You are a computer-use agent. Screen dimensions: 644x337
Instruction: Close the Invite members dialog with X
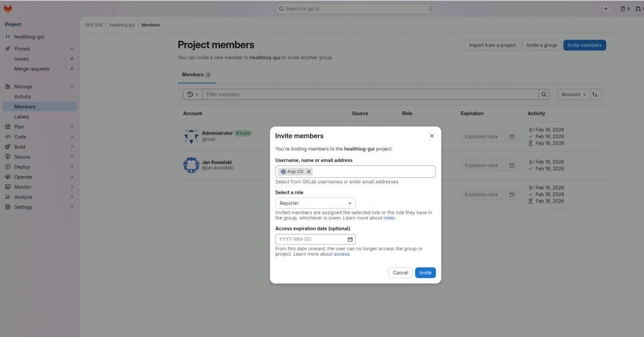[431, 136]
